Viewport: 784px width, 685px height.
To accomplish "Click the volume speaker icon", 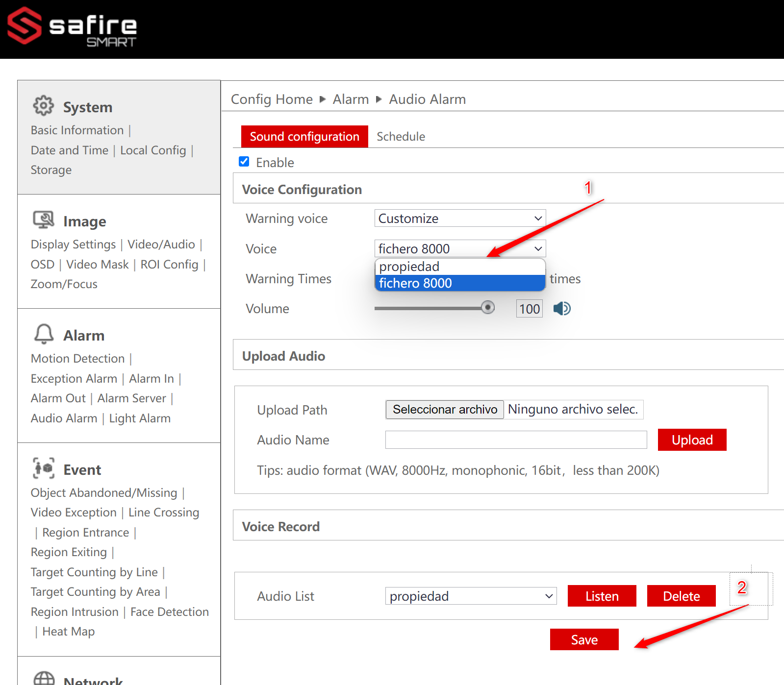I will coord(562,309).
